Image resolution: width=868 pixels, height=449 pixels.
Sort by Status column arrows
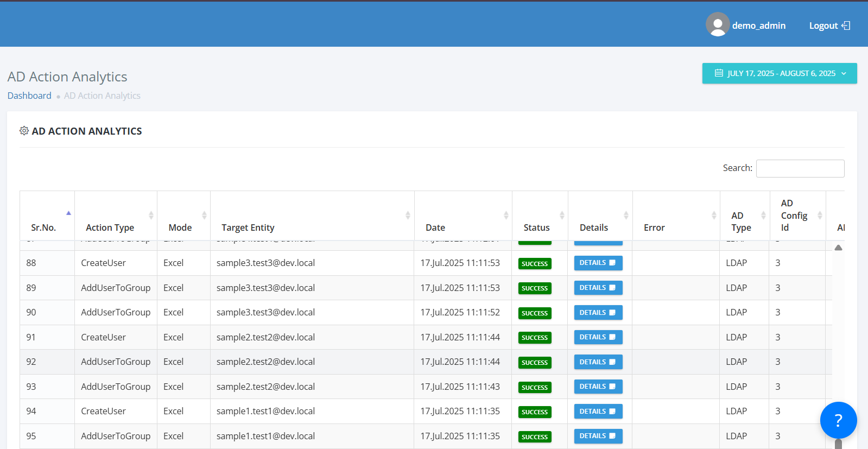tap(562, 216)
